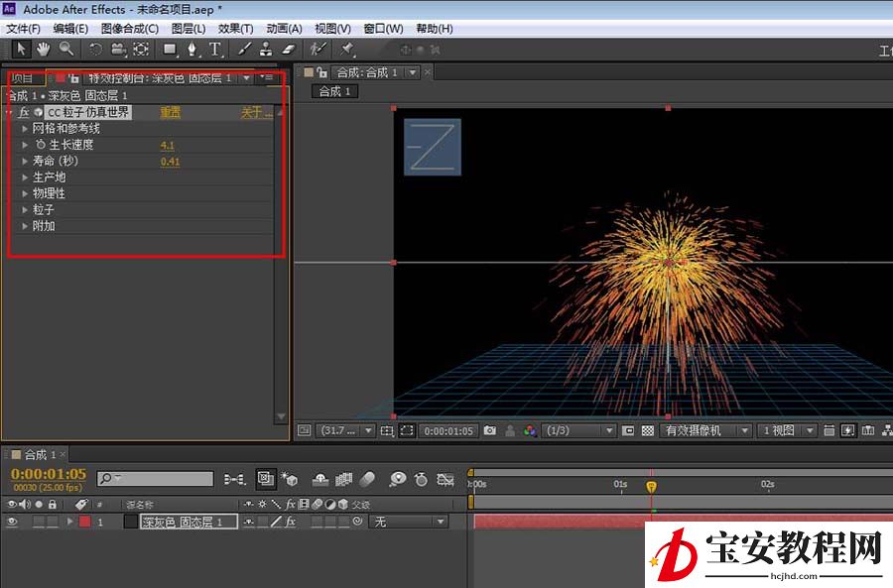Toggle the effect controls panel lock
This screenshot has width=893, height=588.
(74, 78)
